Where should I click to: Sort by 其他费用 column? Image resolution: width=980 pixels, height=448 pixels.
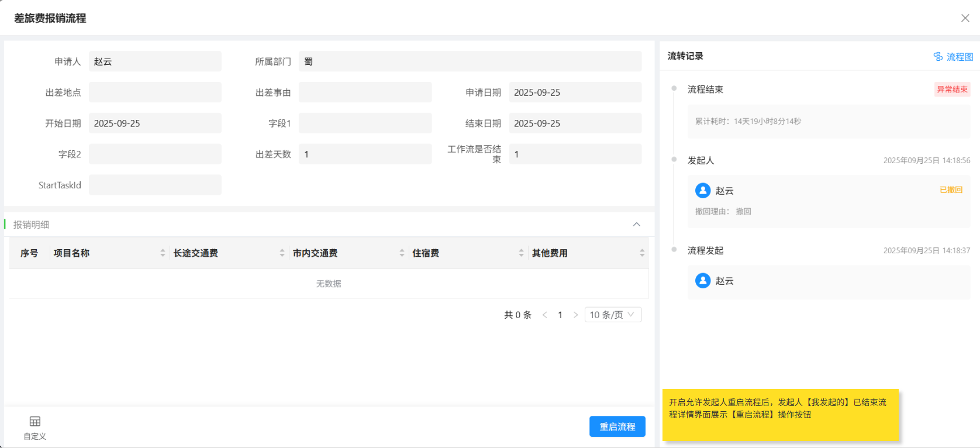(x=641, y=253)
